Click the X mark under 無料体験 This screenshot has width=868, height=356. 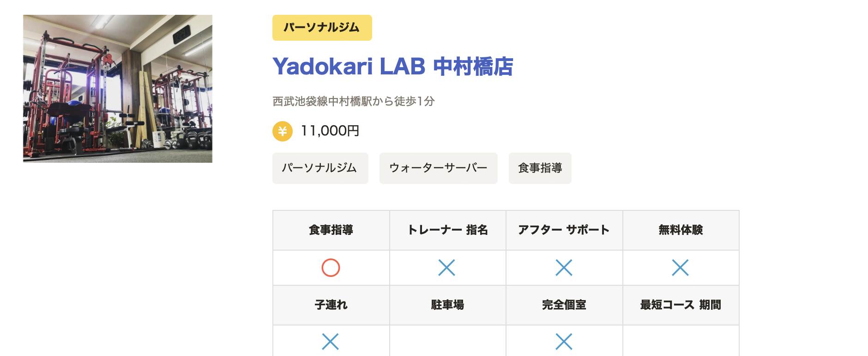click(680, 268)
